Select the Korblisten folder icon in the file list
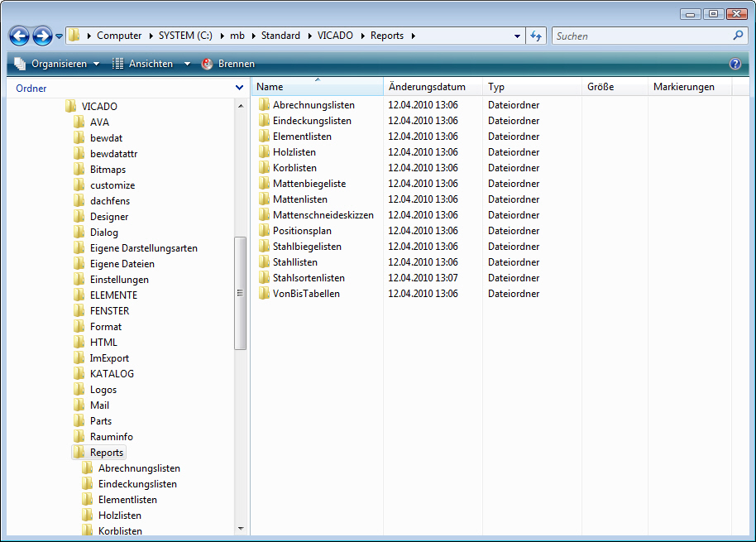756x542 pixels. (x=264, y=168)
